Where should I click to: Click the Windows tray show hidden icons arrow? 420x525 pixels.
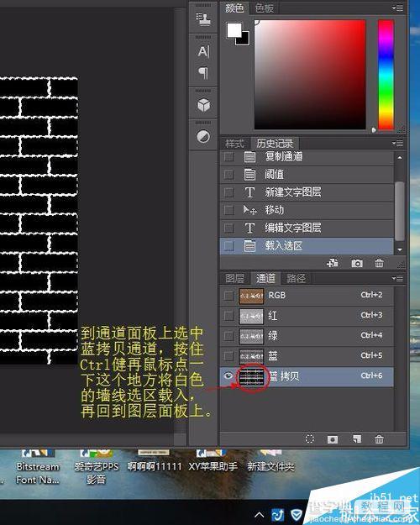260,515
